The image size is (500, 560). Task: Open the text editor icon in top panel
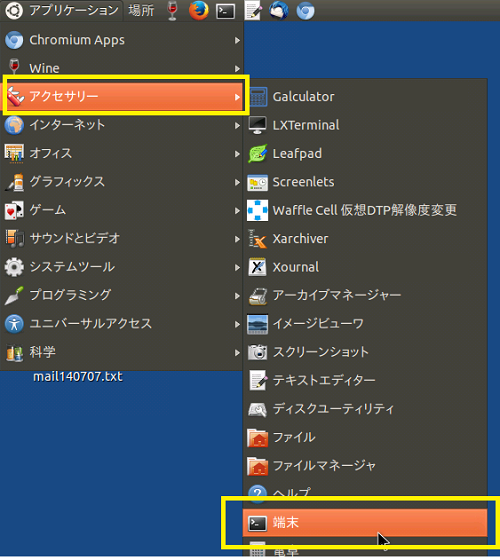252,10
